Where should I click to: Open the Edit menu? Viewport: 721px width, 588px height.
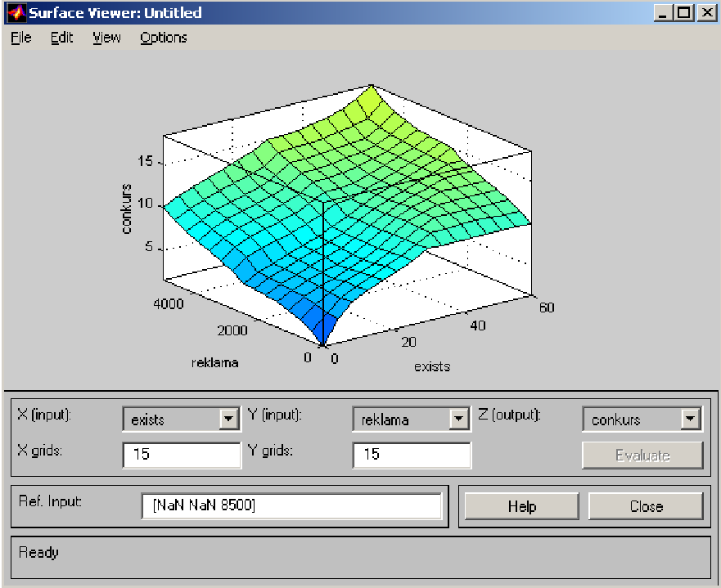pyautogui.click(x=61, y=38)
